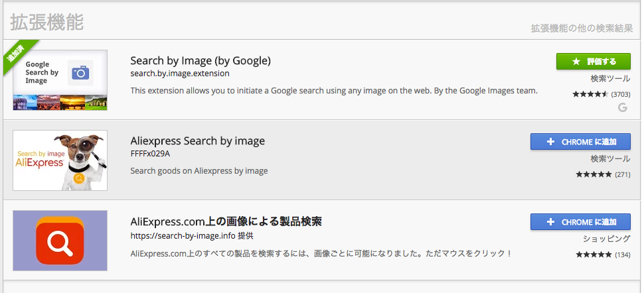Click the ショッピング category label
Image resolution: width=644 pixels, height=293 pixels.
click(607, 239)
